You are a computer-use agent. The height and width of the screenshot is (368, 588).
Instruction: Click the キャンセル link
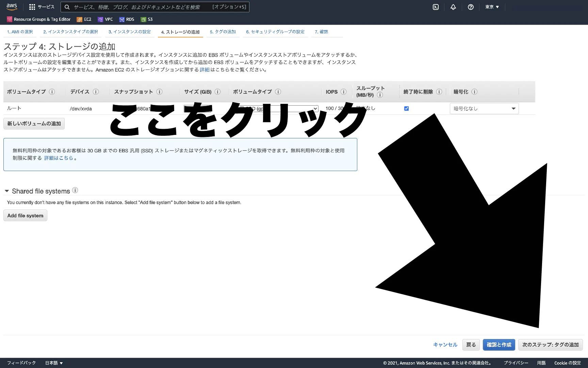pyautogui.click(x=445, y=345)
